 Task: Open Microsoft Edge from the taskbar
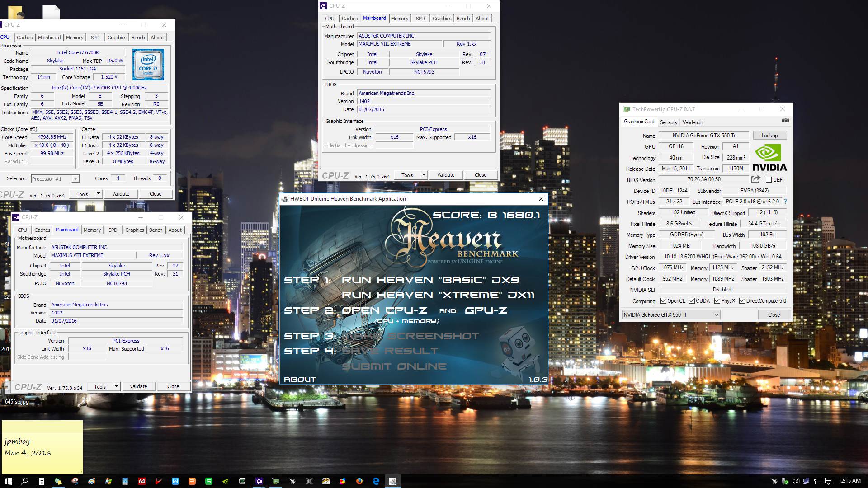coord(376,481)
